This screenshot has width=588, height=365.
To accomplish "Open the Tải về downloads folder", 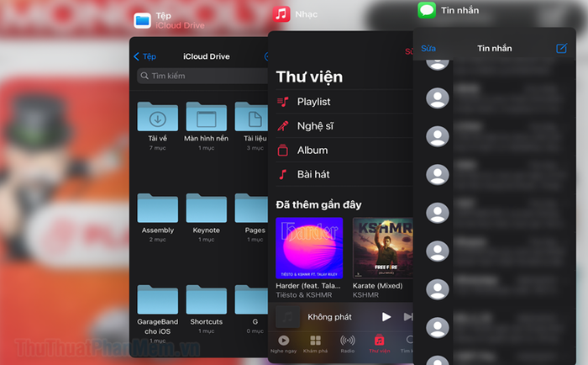I will click(x=158, y=117).
